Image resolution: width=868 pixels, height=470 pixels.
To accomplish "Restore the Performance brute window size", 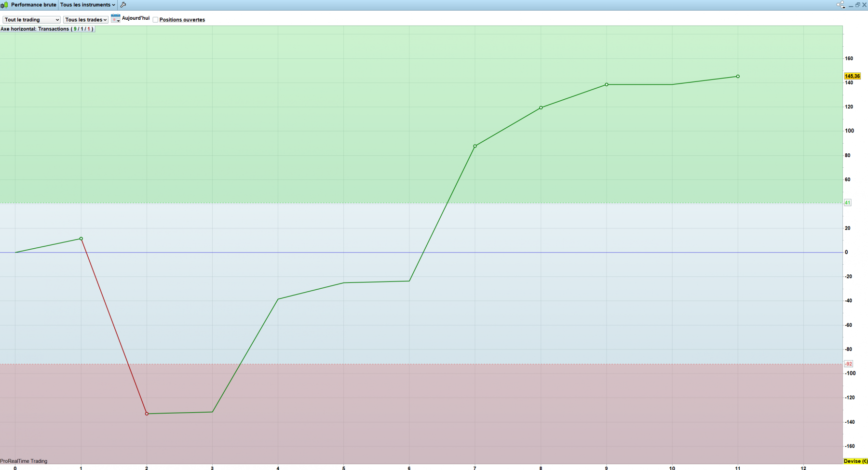I will pos(857,5).
